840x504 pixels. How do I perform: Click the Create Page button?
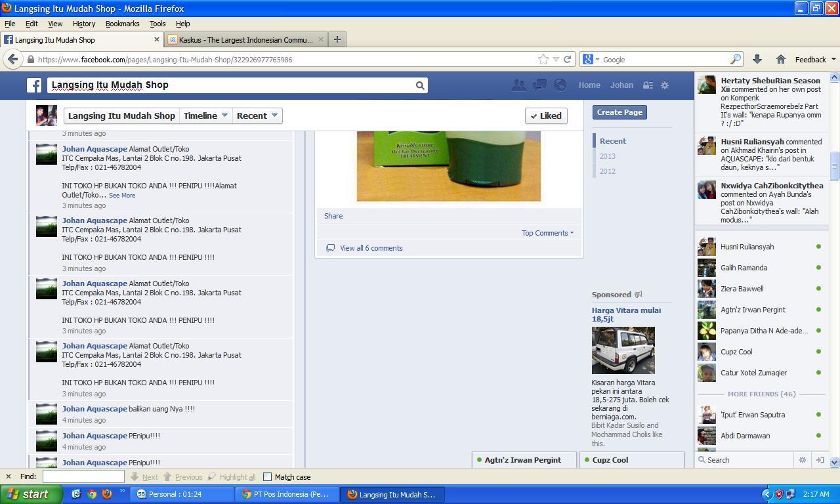[619, 112]
